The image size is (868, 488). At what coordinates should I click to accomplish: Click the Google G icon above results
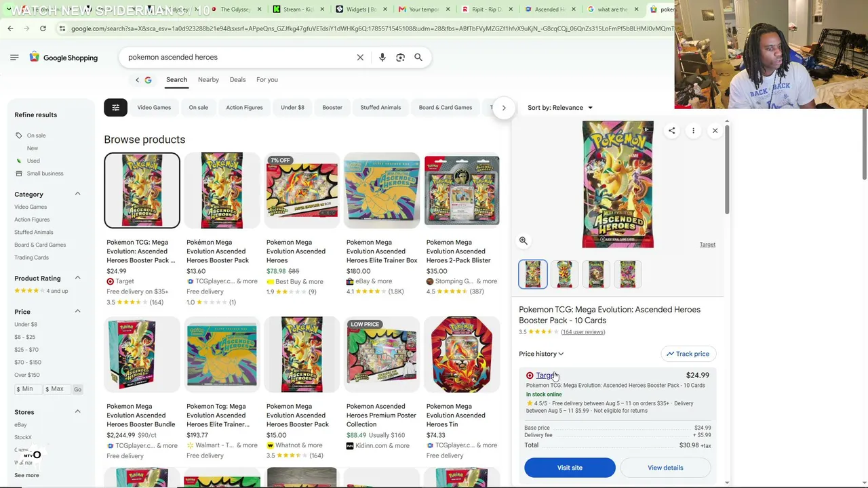coord(148,80)
